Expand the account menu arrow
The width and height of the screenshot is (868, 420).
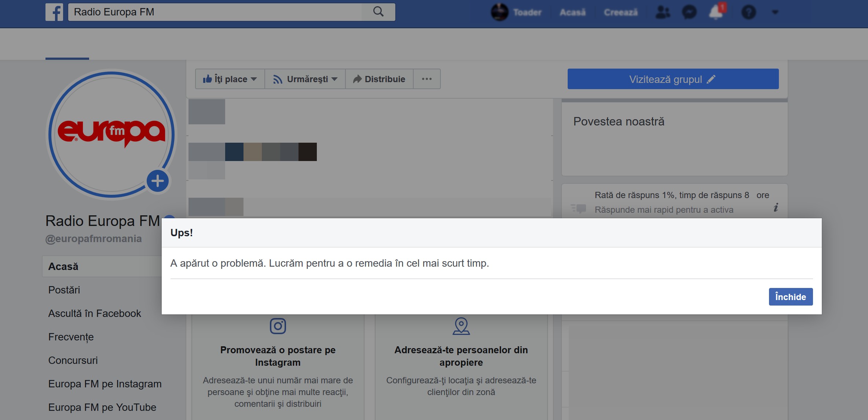(775, 12)
